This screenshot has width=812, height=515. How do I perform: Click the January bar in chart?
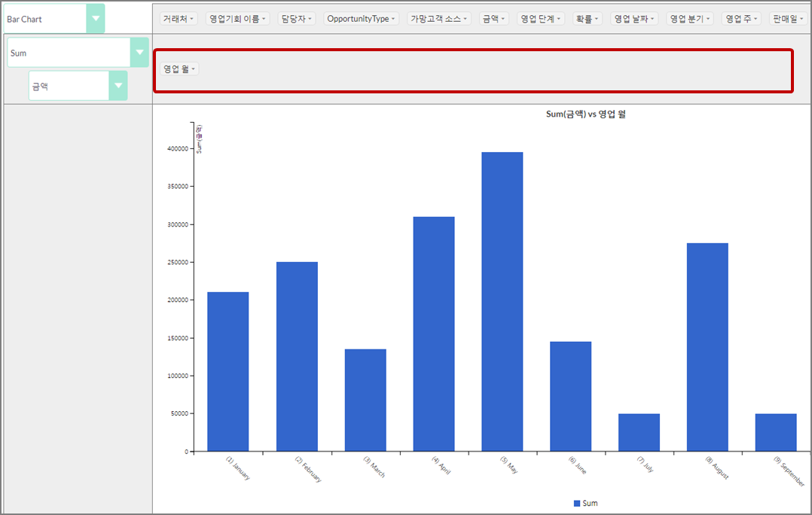(227, 371)
